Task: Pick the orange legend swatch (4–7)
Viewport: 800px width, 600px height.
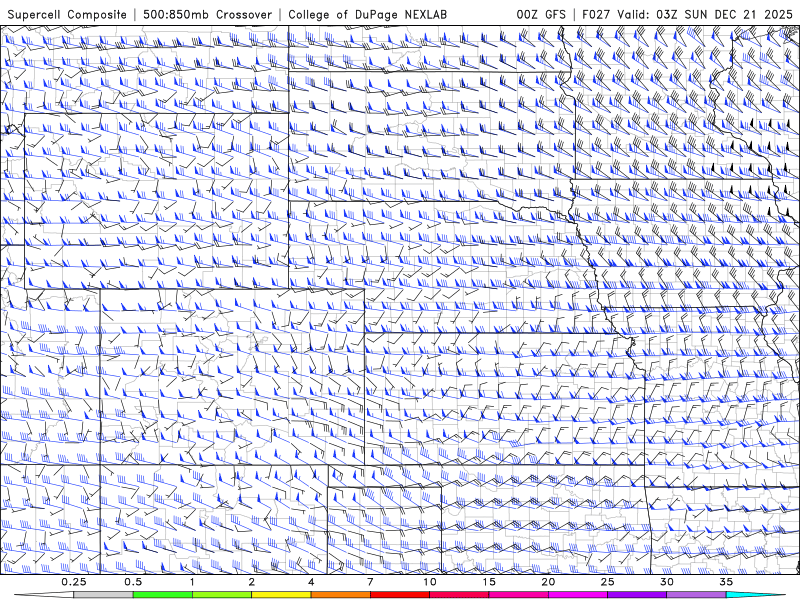Action: tap(341, 595)
